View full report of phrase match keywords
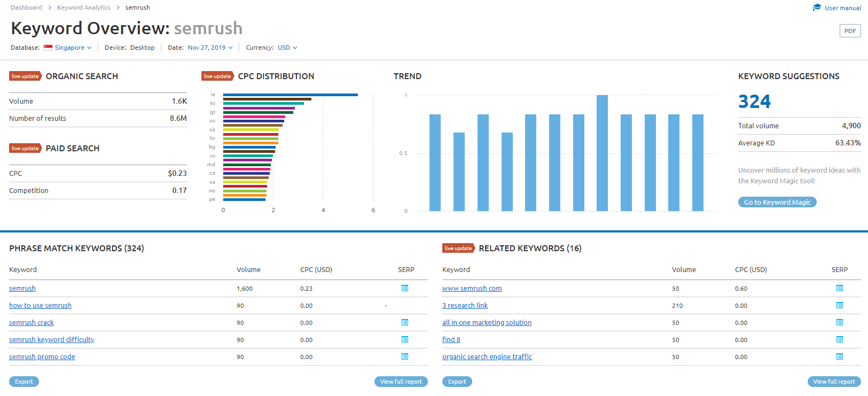 pyautogui.click(x=401, y=382)
